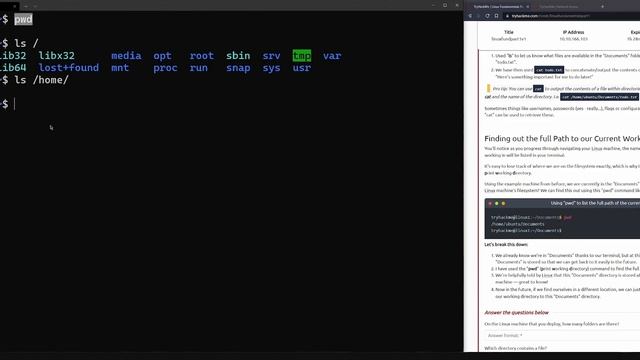Click red dot on example terminal window
The width and height of the screenshot is (640, 360).
[x=490, y=203]
